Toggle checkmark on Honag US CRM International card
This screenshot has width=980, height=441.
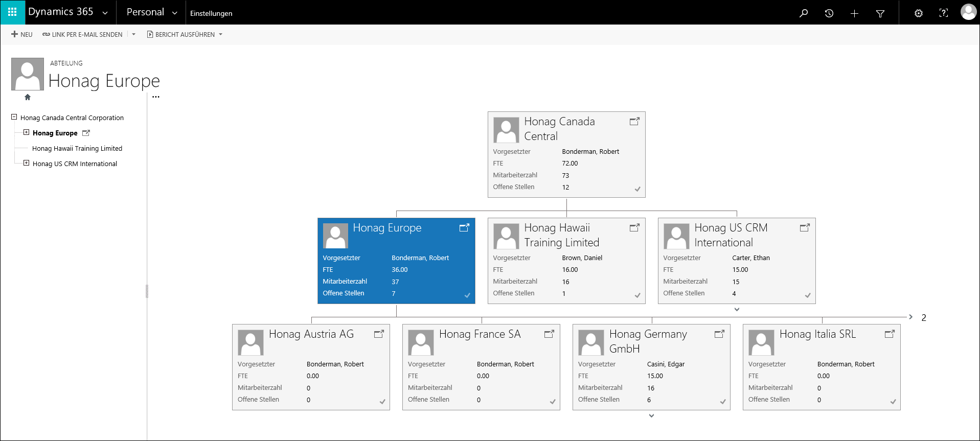(808, 295)
